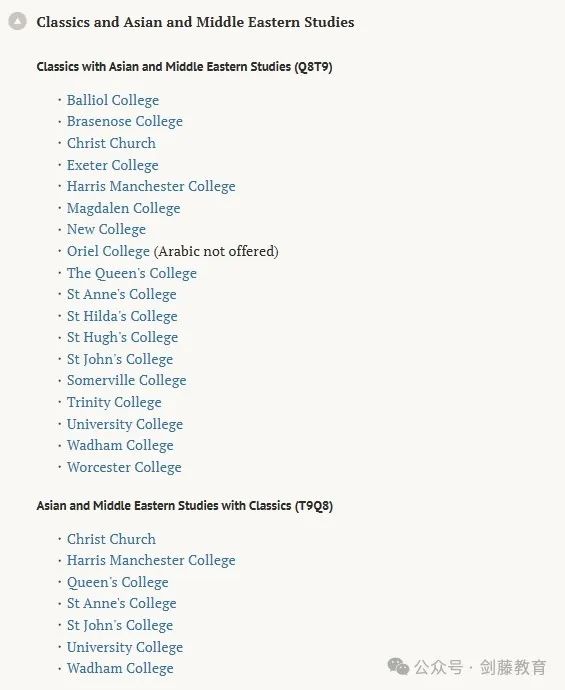Viewport: 565px width, 690px height.
Task: Click The Queen's College link
Action: pos(132,273)
